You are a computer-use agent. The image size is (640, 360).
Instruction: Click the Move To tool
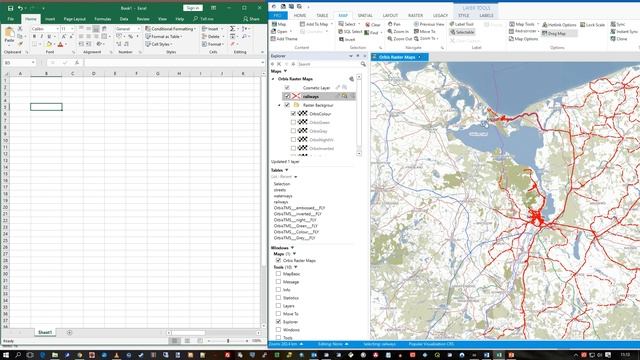(424, 31)
